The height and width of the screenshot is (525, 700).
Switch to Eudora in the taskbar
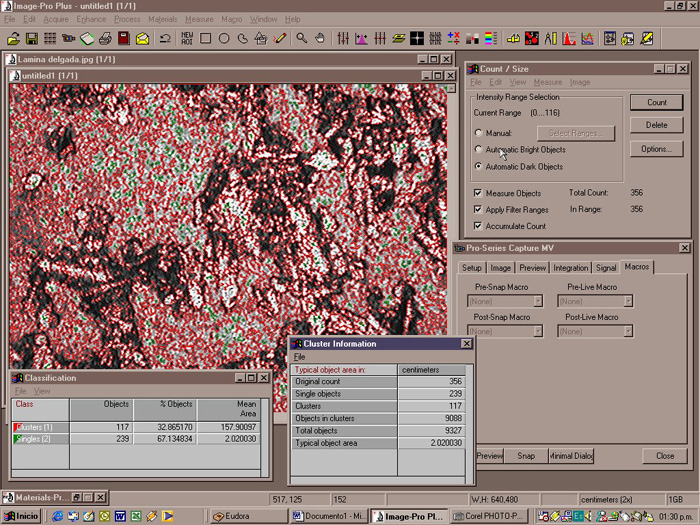[x=249, y=516]
